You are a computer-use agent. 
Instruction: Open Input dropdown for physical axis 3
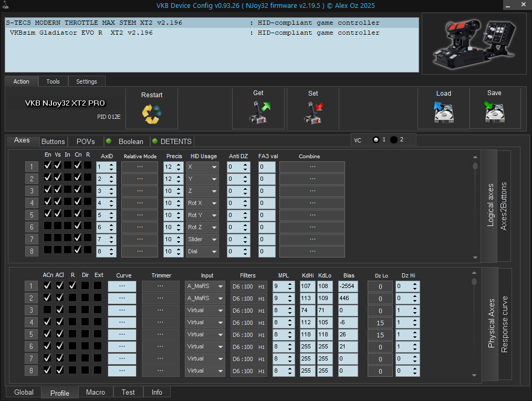coord(205,311)
